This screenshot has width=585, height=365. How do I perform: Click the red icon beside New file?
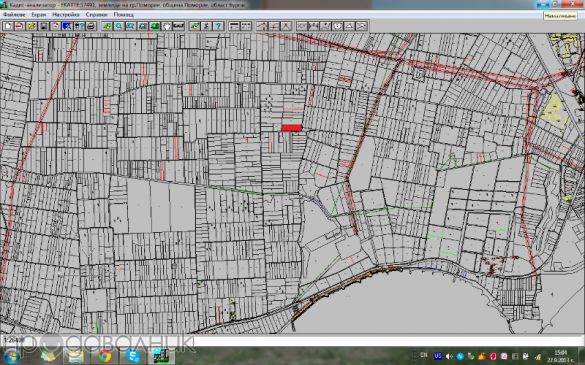tap(19, 26)
